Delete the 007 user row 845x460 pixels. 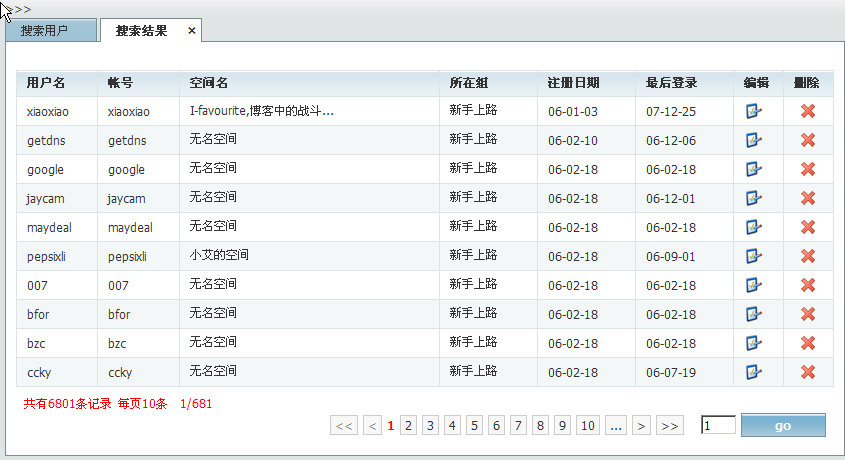click(x=808, y=285)
